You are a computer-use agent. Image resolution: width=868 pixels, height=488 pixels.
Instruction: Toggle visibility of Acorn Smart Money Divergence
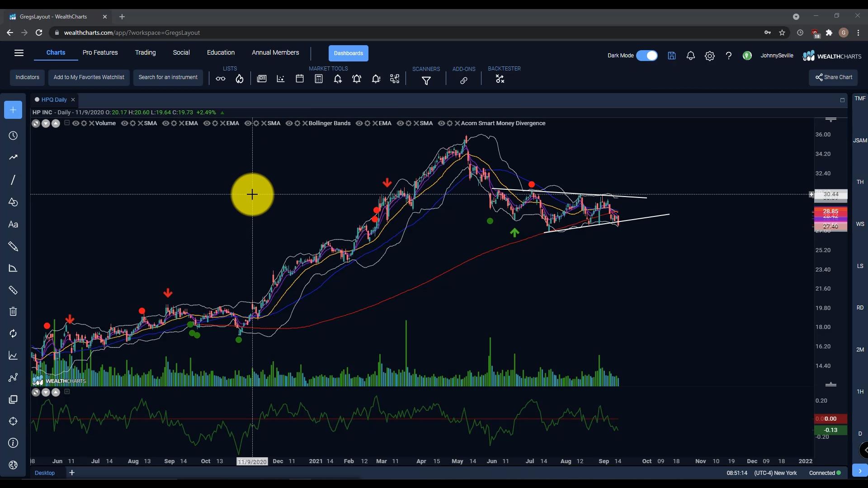pyautogui.click(x=441, y=123)
